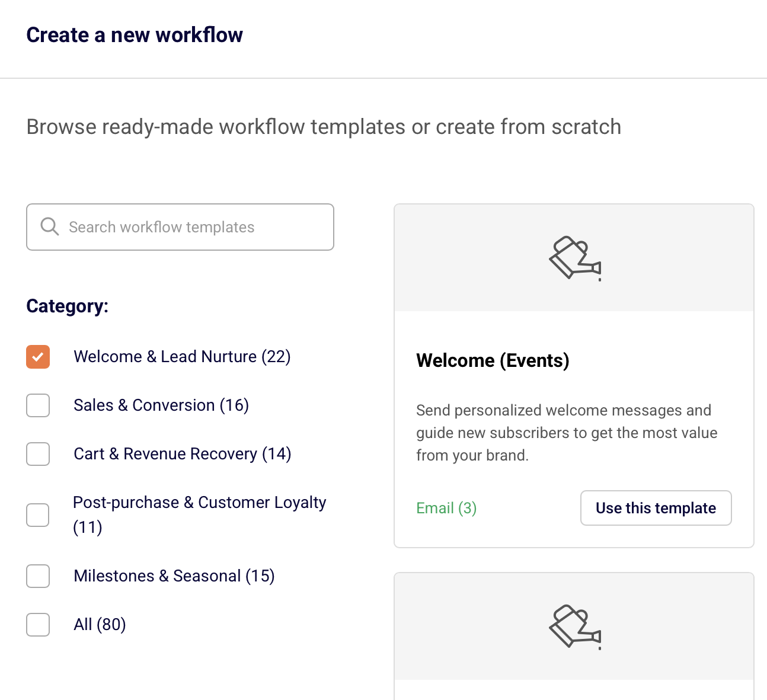Open the Welcome (Events) template title
The width and height of the screenshot is (767, 700).
pyautogui.click(x=493, y=360)
